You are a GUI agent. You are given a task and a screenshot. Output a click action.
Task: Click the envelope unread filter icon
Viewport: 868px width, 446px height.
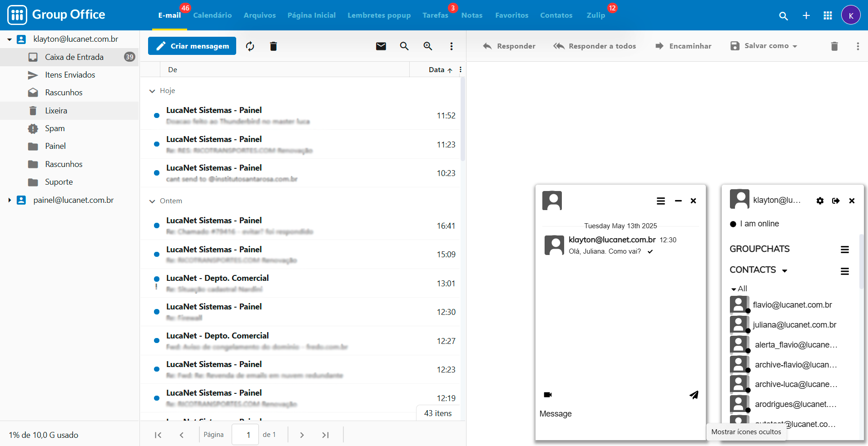[381, 46]
